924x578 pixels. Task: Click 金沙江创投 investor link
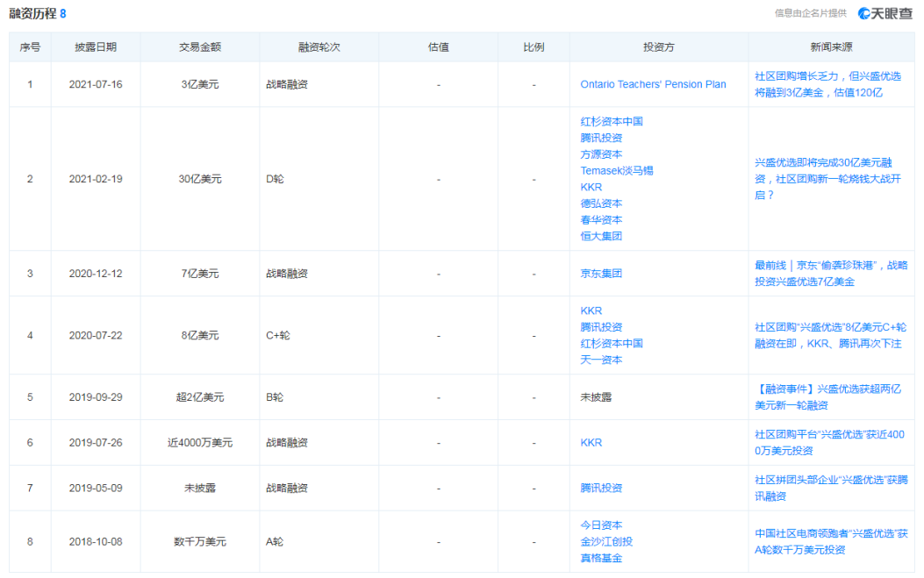coord(606,542)
